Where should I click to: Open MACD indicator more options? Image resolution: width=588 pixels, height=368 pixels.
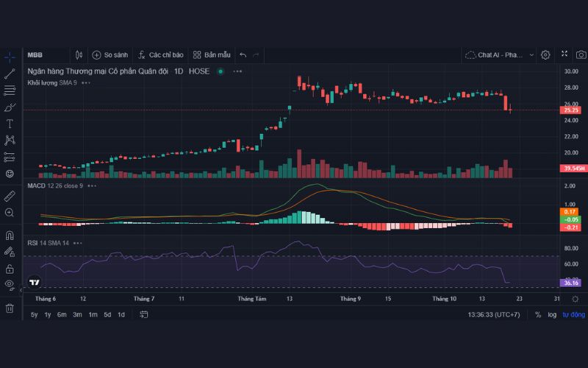(91, 186)
